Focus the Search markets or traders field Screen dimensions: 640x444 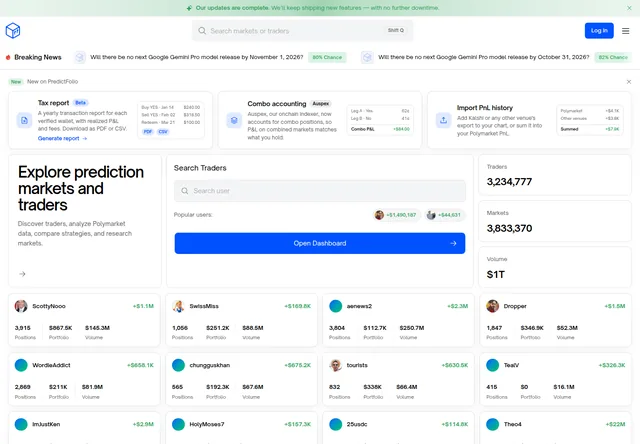(302, 31)
